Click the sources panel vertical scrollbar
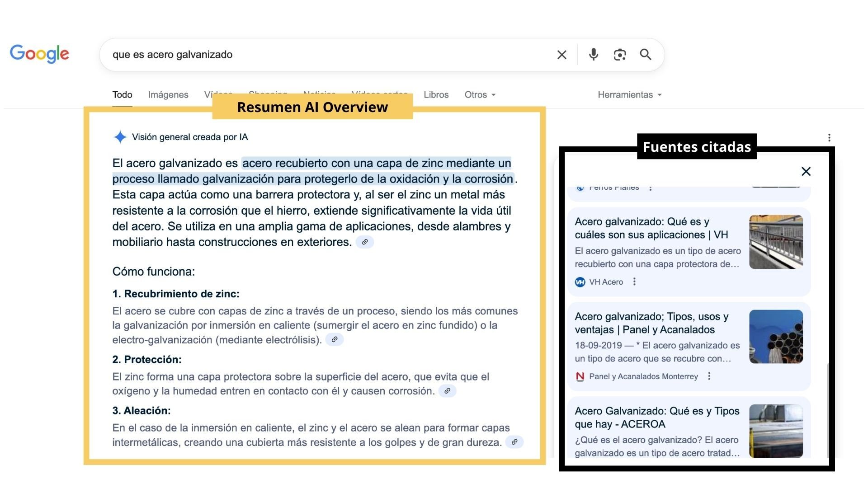 828,410
